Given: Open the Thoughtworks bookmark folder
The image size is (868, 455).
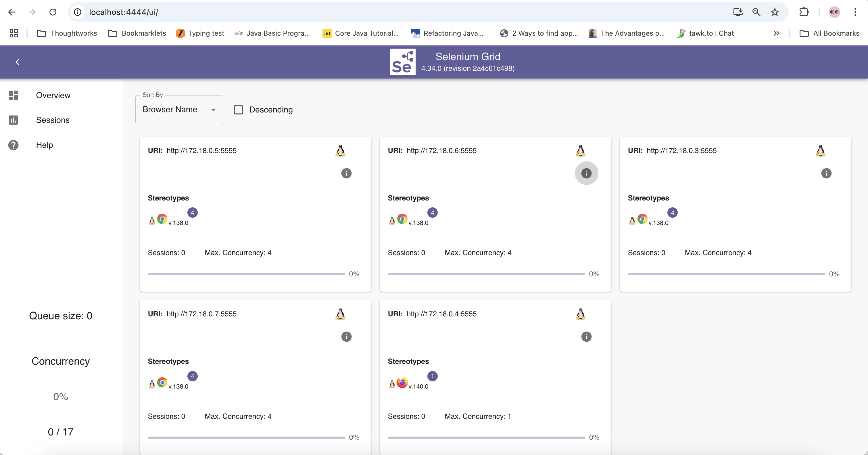Looking at the screenshot, I should pyautogui.click(x=67, y=33).
